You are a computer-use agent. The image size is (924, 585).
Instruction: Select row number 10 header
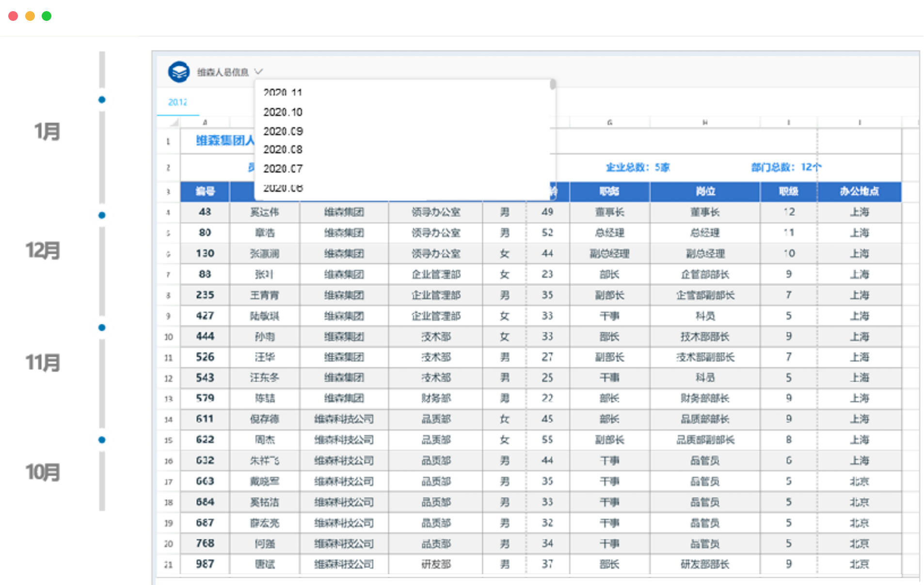click(168, 336)
